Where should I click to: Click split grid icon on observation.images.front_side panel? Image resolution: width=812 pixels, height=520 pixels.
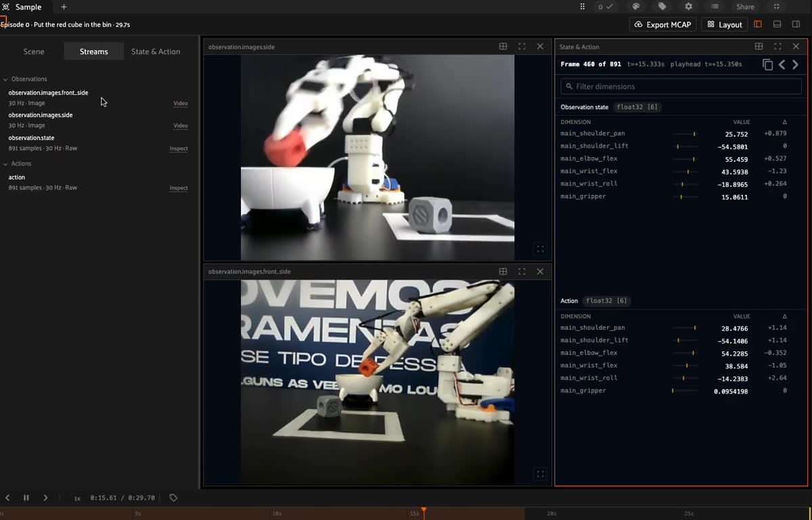[503, 272]
